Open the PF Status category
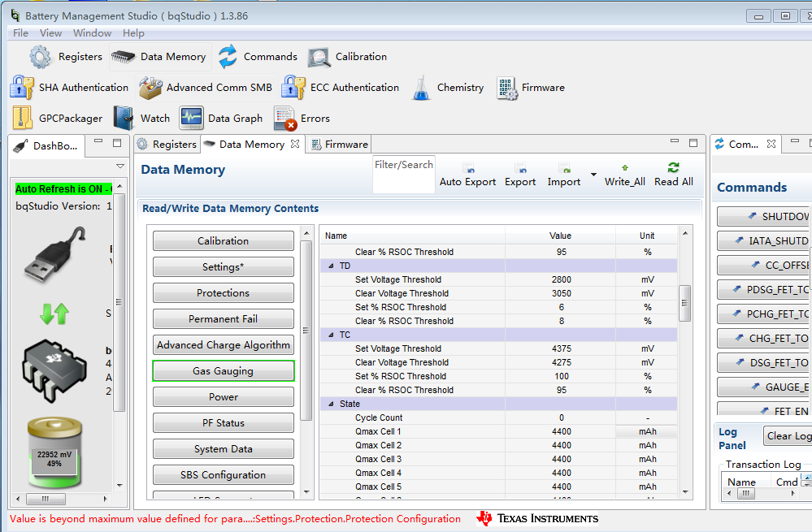812x532 pixels. click(x=224, y=423)
